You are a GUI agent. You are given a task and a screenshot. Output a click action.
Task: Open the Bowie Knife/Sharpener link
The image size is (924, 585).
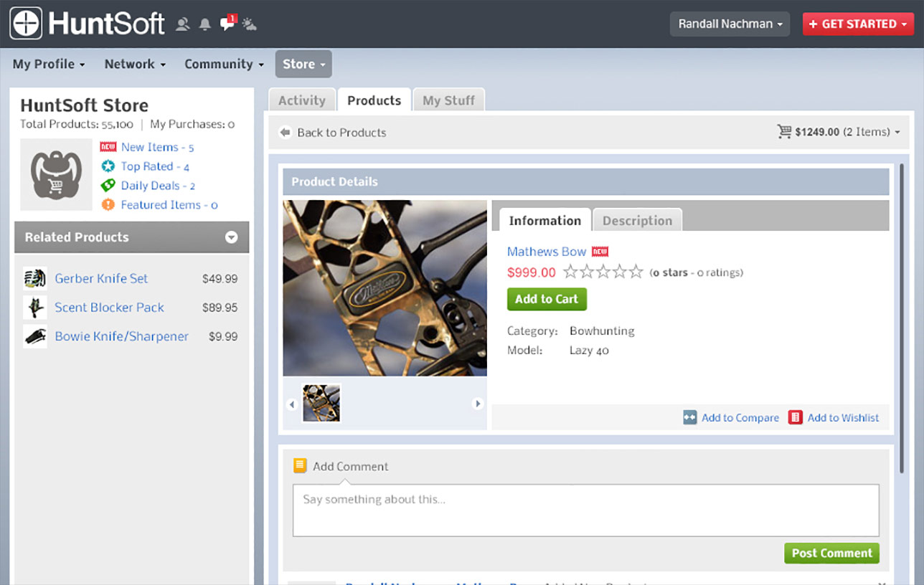tap(121, 336)
